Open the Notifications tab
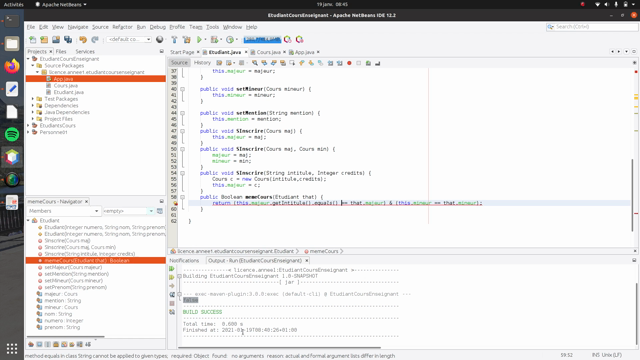Image resolution: width=640 pixels, height=360 pixels. click(x=184, y=260)
